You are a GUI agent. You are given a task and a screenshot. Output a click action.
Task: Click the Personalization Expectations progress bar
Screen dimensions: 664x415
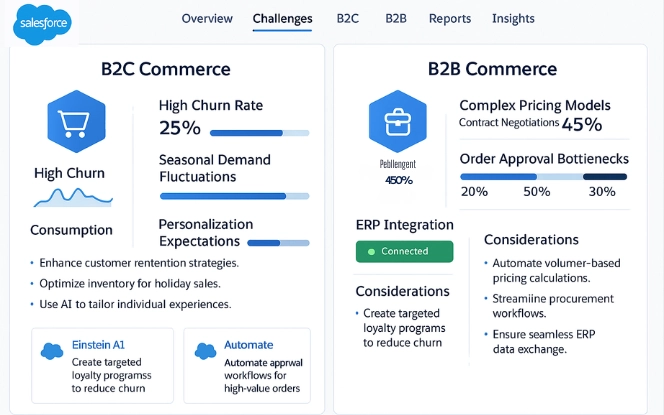pos(278,242)
